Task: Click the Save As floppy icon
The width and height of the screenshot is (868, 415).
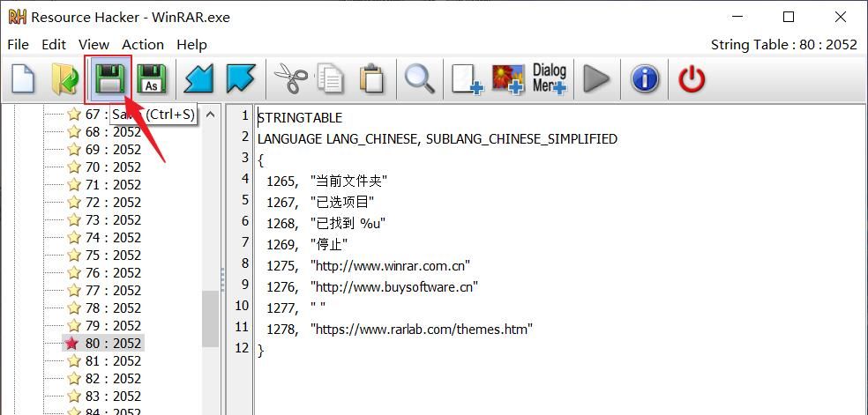Action: 151,79
